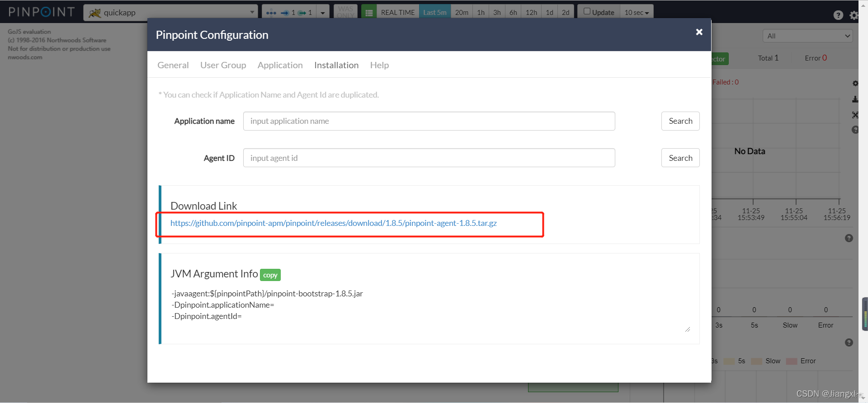Click the response summary help icon
The image size is (868, 403).
(x=849, y=238)
